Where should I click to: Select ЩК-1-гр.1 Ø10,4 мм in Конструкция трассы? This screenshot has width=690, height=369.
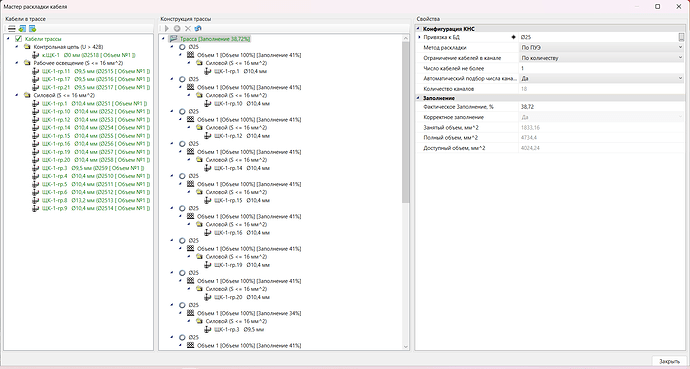[x=240, y=71]
